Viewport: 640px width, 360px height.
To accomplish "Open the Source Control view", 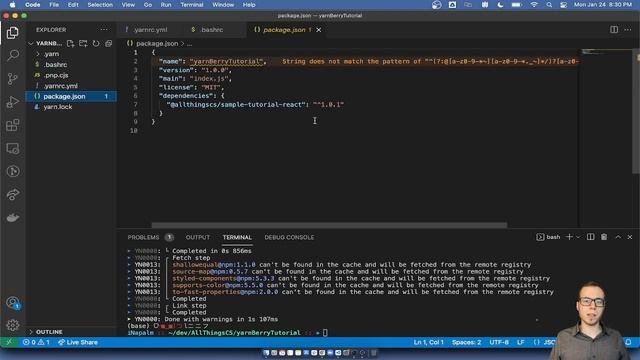I will 13,78.
